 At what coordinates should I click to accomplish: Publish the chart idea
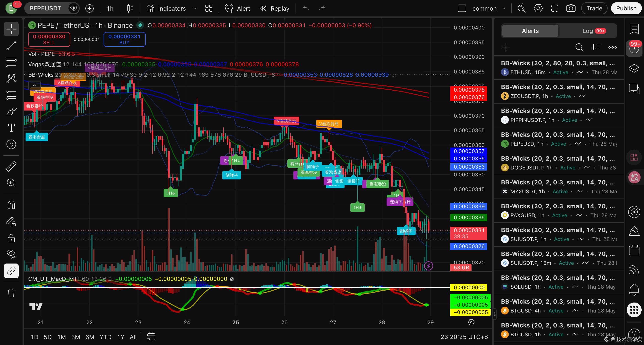[626, 8]
